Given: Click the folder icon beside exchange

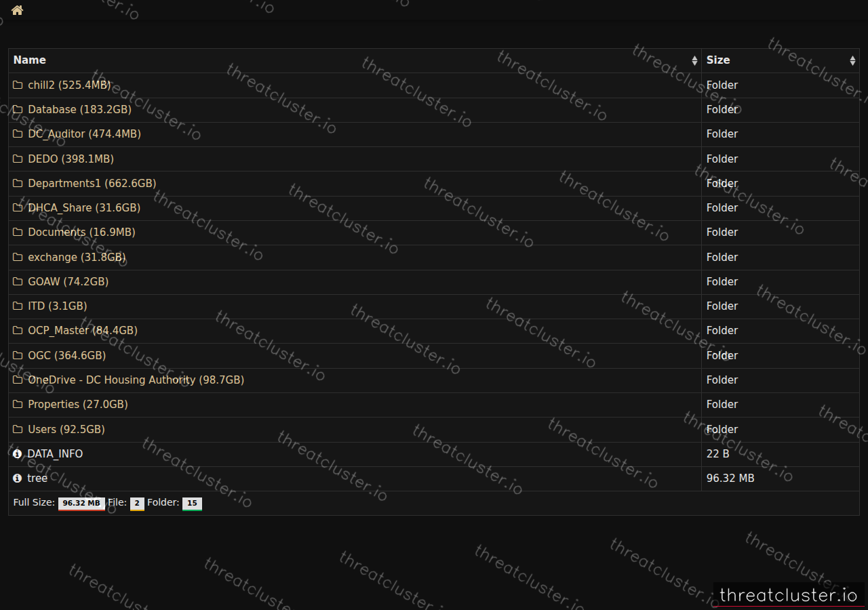Looking at the screenshot, I should (18, 257).
